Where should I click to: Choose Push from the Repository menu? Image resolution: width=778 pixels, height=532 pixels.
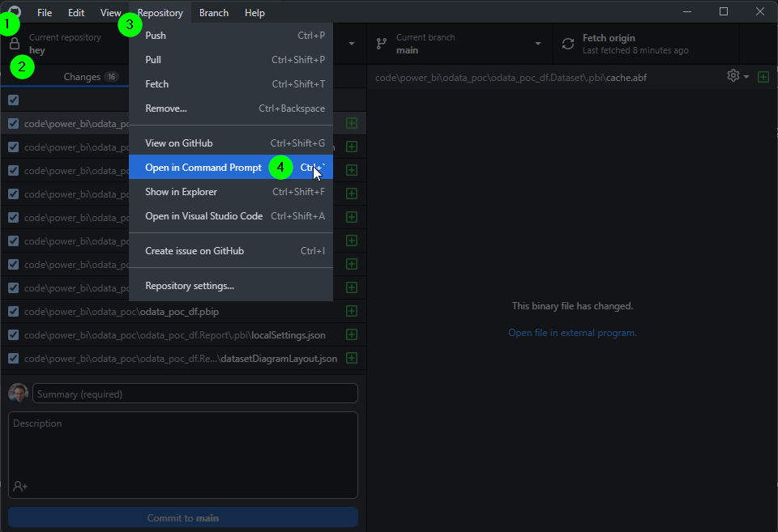pos(231,36)
